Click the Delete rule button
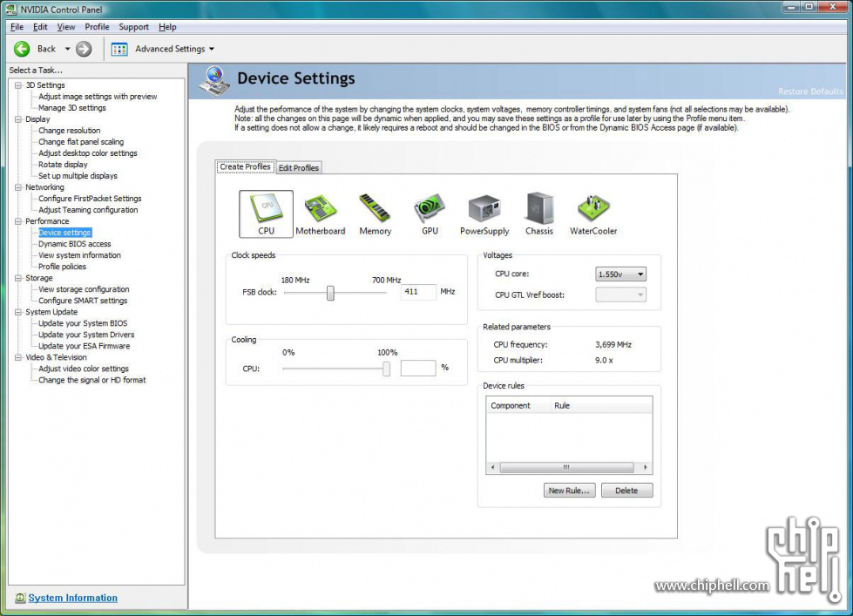Screen dimensions: 853x616 626,491
